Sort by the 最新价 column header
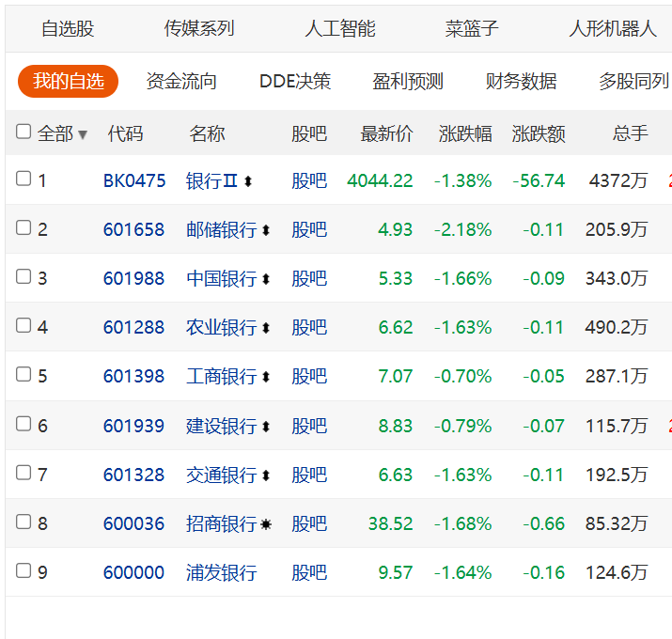The width and height of the screenshot is (672, 639). [387, 133]
